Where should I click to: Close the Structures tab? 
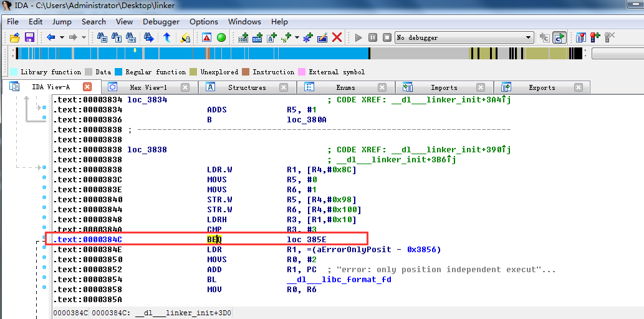click(x=284, y=87)
